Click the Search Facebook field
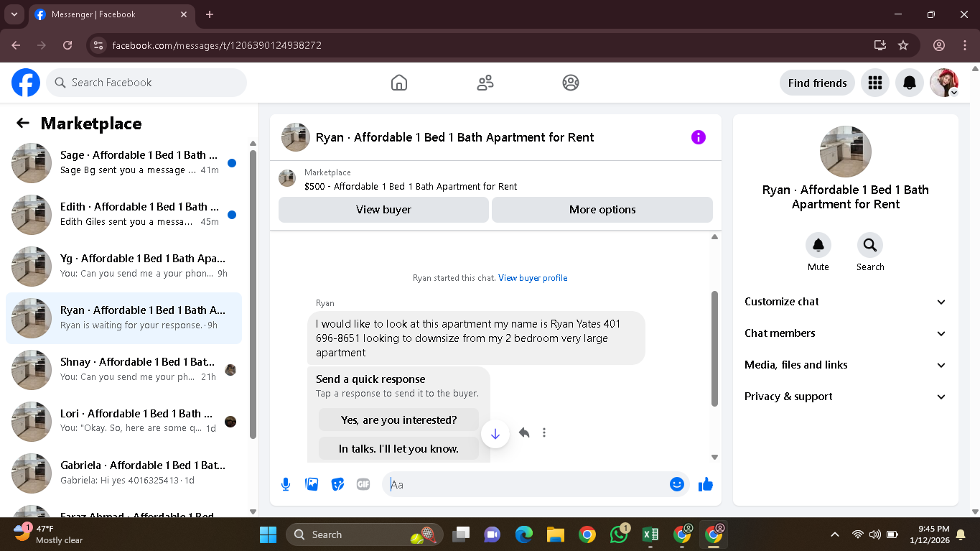Screen dimensions: 980x551 point(146,83)
